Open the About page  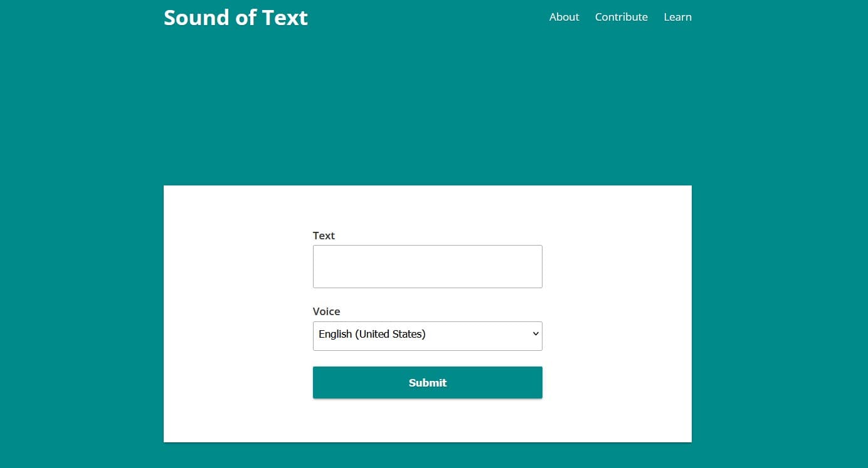pyautogui.click(x=564, y=17)
